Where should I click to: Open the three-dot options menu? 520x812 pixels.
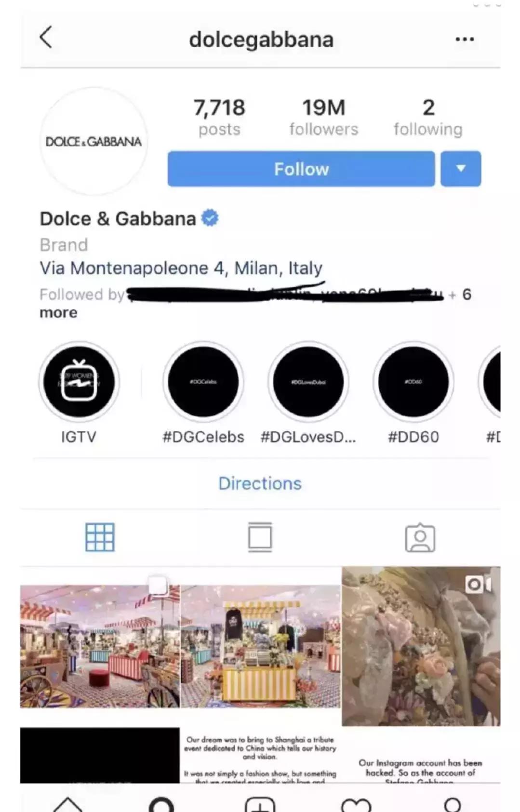[x=465, y=39]
